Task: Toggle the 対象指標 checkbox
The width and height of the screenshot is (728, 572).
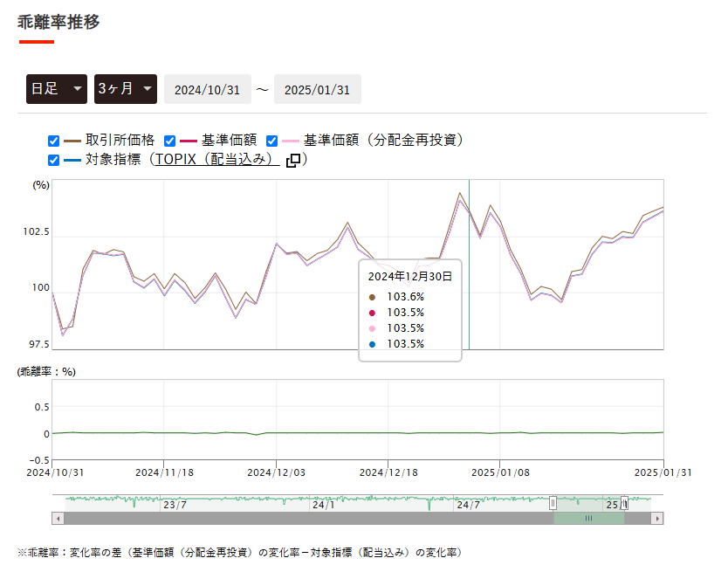Action: 53,161
